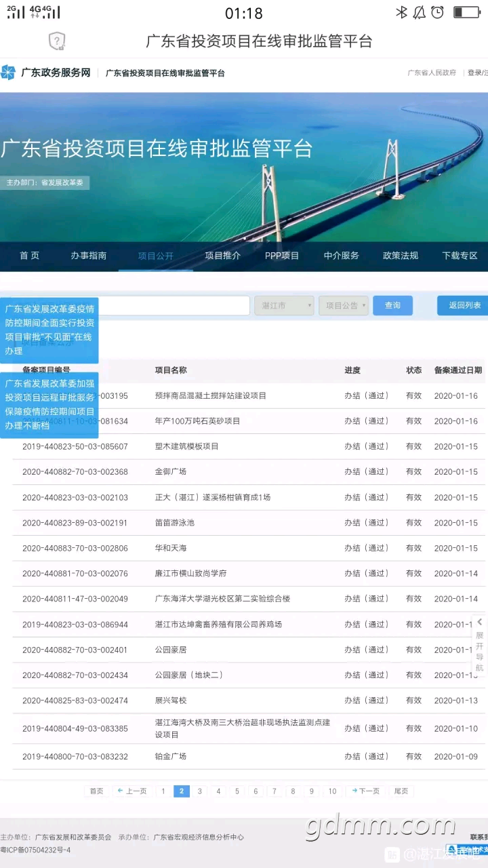Go to page 5
Image resolution: width=488 pixels, height=868 pixels.
237,791
